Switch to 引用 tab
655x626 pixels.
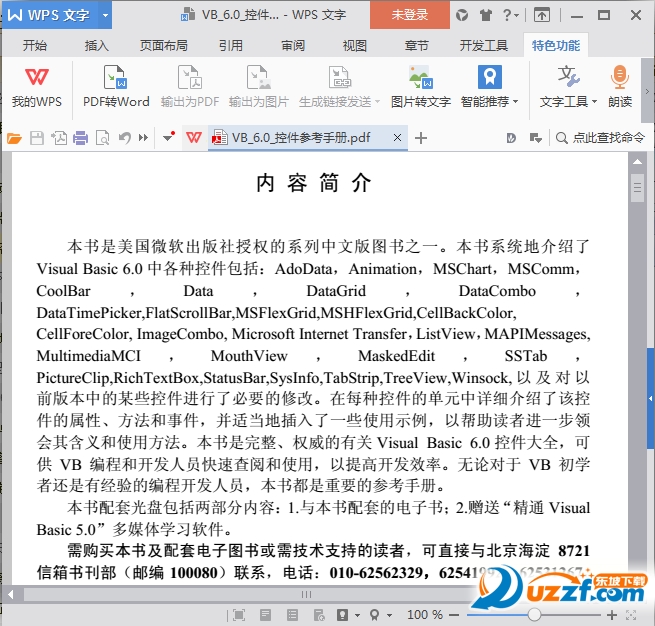coord(231,45)
